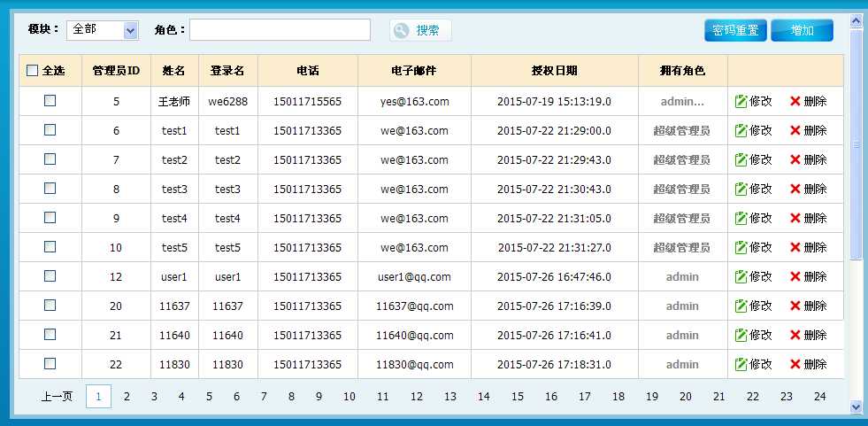Click the vertical scrollbar thumb

pos(856,144)
